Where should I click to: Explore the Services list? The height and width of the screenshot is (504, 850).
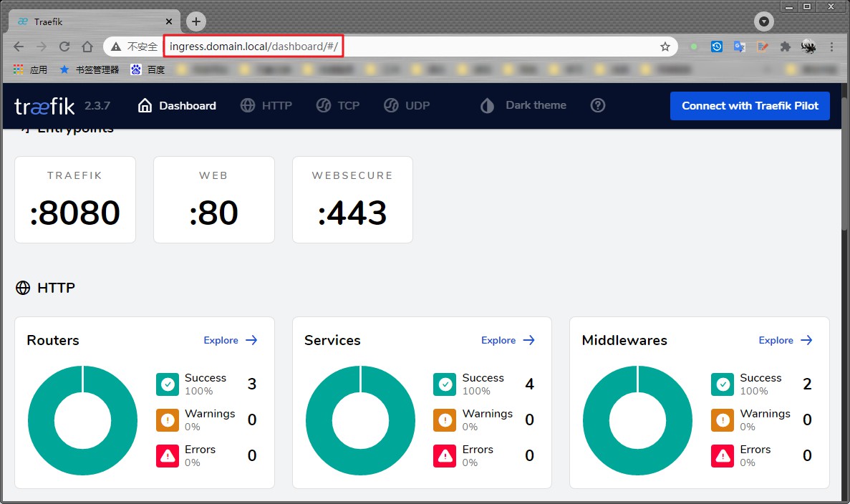[x=508, y=340]
